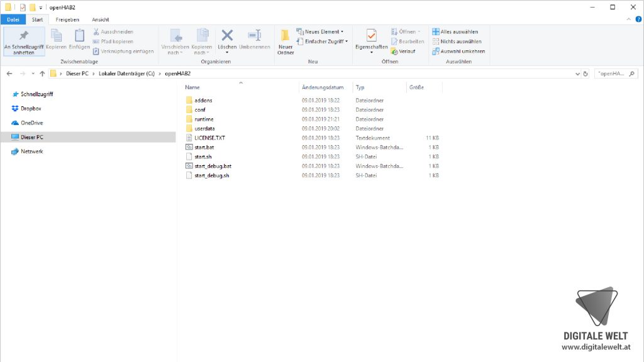This screenshot has width=644, height=362.
Task: Open the address bar dropdown arrow
Action: pyautogui.click(x=577, y=73)
